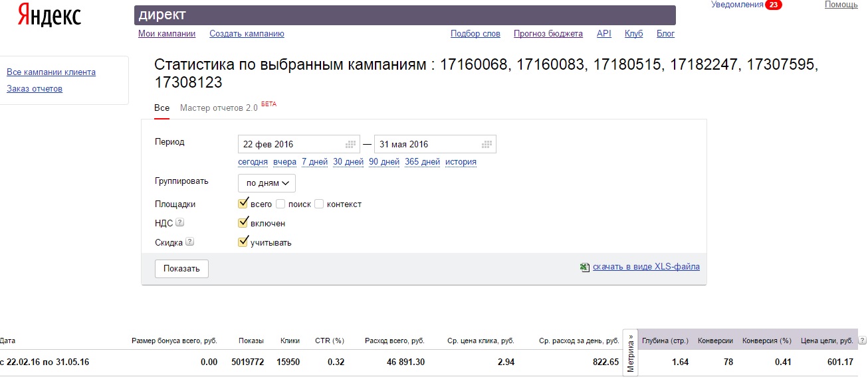Toggle the «всего» platforms checkbox
Viewport: 868px width, 383px height.
click(243, 204)
